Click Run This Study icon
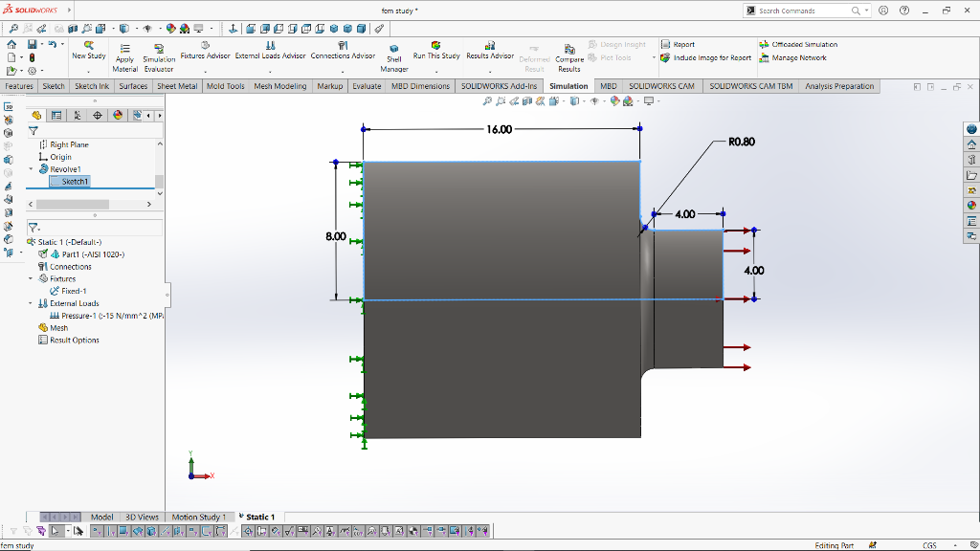 (x=436, y=45)
